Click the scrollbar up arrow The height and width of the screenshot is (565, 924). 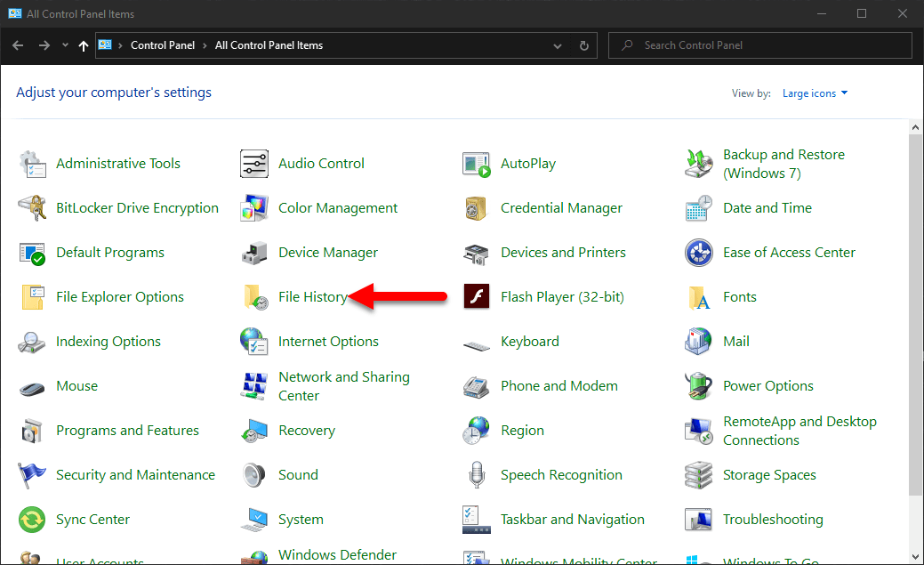(x=915, y=127)
